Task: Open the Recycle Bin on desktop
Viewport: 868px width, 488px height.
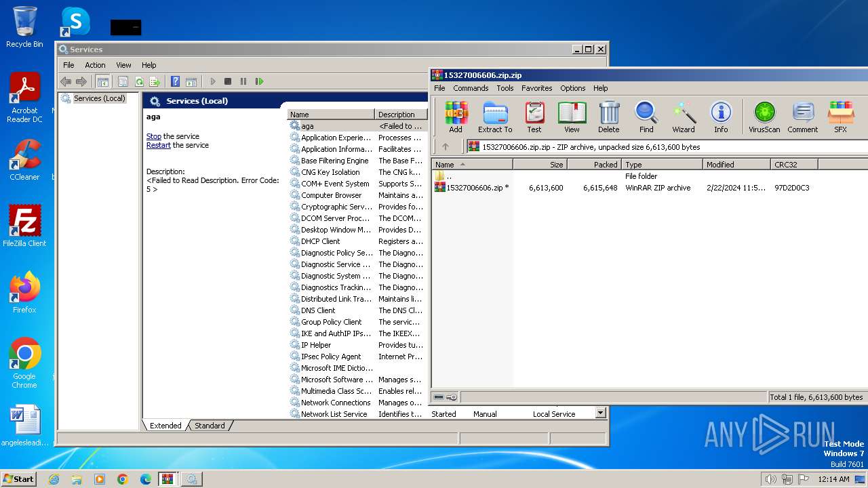Action: [24, 27]
